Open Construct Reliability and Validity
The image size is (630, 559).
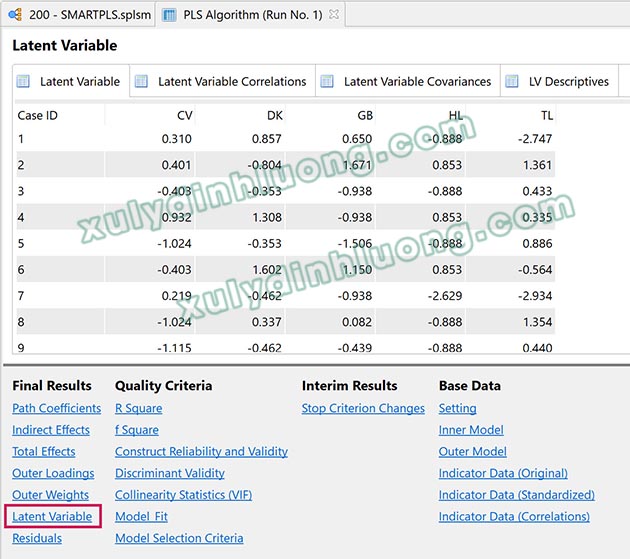[x=201, y=452]
